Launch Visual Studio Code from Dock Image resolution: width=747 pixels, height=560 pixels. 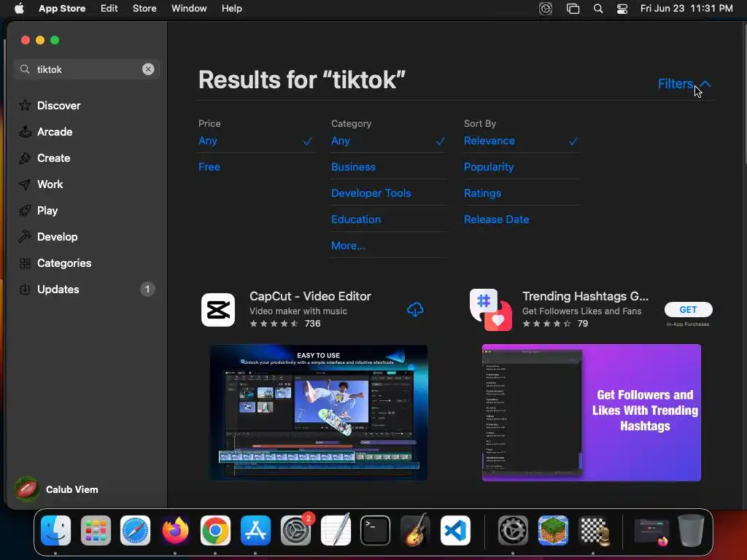click(x=455, y=531)
